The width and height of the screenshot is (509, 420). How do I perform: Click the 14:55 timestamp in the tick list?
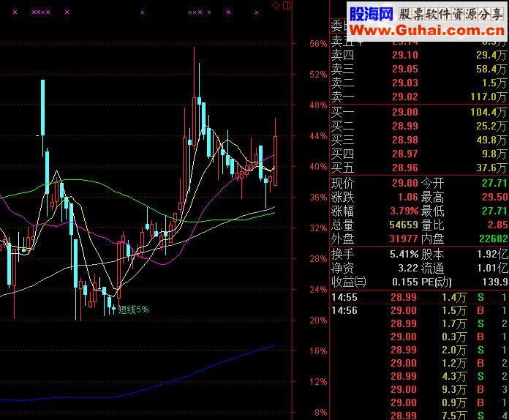point(344,297)
